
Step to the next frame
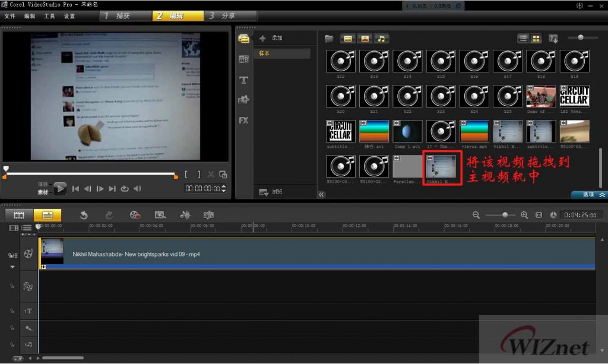(100, 189)
